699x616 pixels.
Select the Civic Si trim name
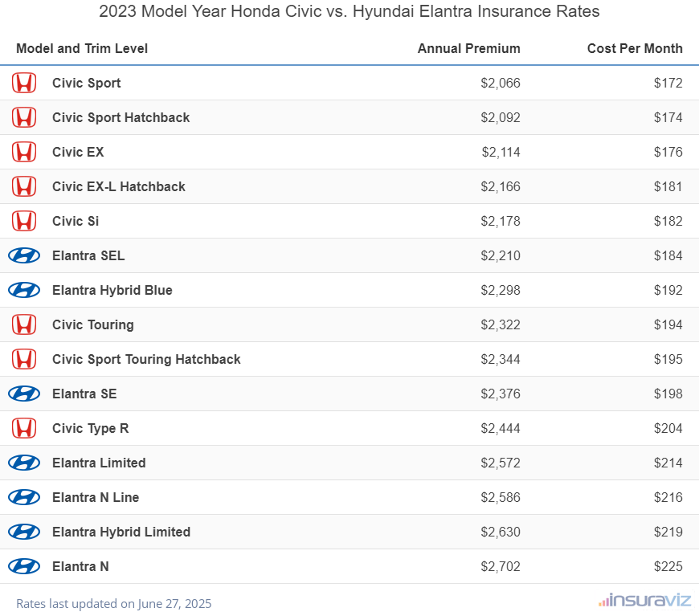[x=76, y=221]
